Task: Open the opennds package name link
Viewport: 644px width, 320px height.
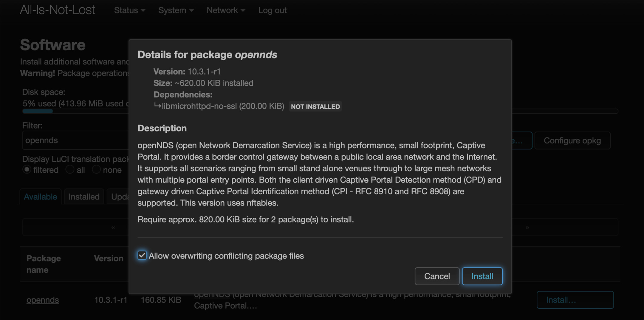Action: [43, 300]
